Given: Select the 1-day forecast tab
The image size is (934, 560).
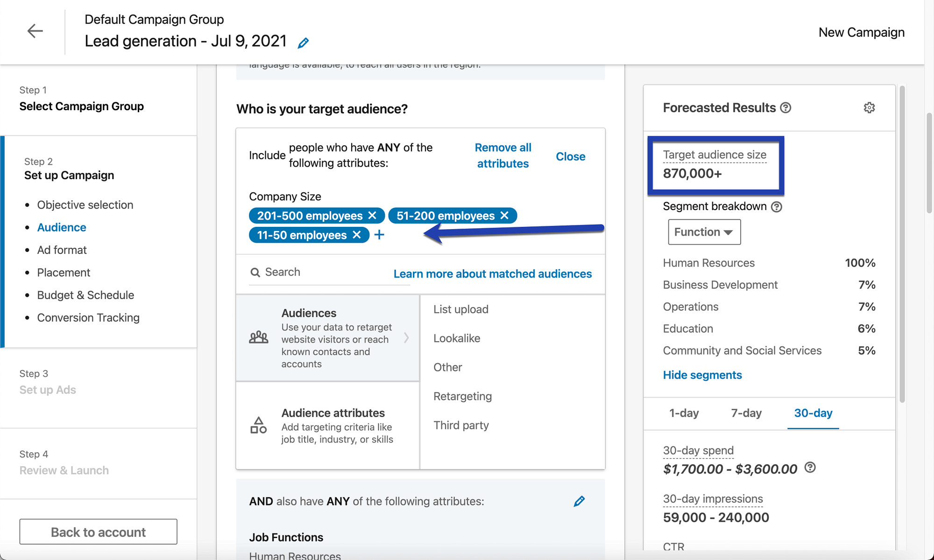Looking at the screenshot, I should pyautogui.click(x=684, y=412).
